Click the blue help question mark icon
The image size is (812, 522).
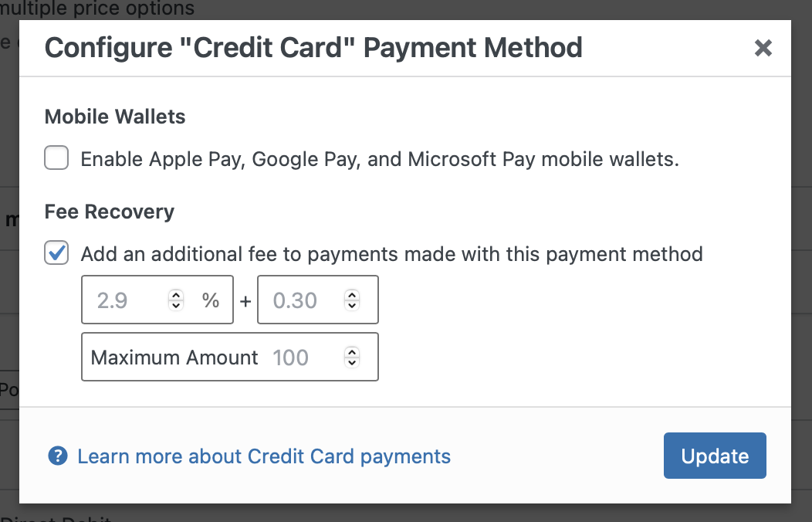click(x=58, y=456)
